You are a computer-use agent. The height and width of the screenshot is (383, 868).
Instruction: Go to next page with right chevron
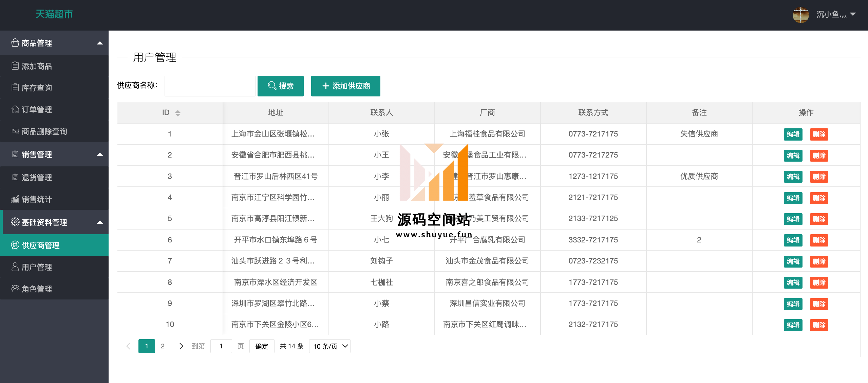(x=181, y=346)
